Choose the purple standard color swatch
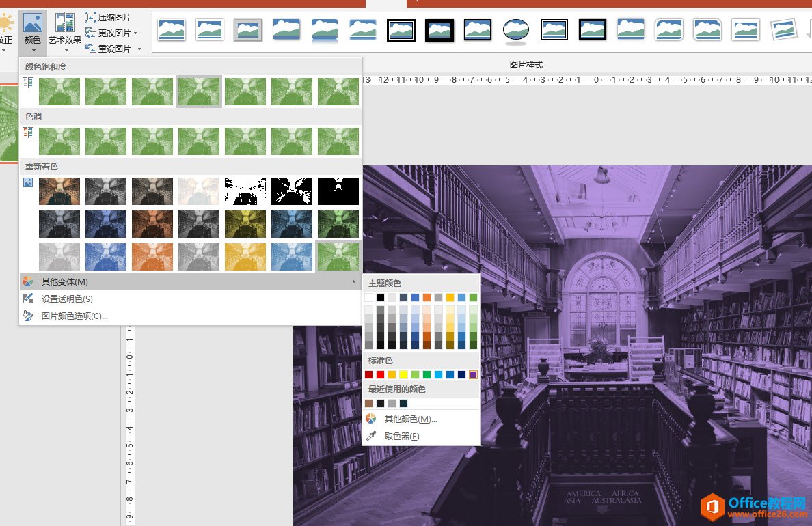The width and height of the screenshot is (812, 526). click(x=473, y=374)
